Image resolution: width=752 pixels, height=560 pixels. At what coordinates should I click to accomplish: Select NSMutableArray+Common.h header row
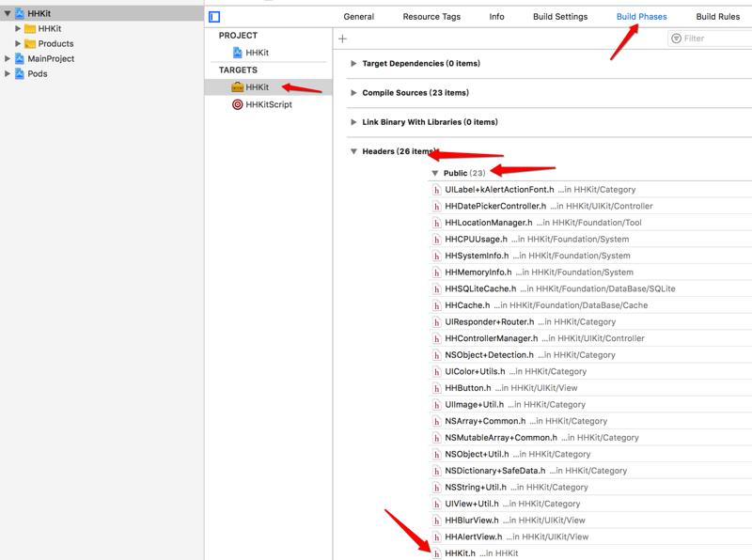click(590, 438)
